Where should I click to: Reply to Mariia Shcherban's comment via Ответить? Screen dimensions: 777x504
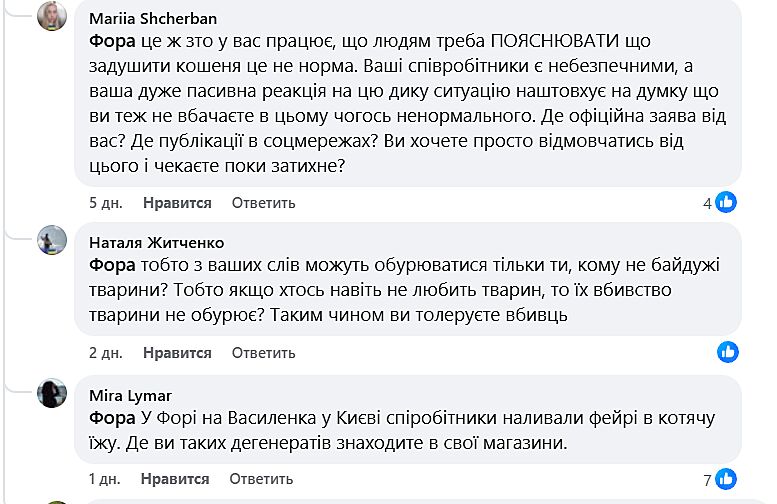[264, 203]
